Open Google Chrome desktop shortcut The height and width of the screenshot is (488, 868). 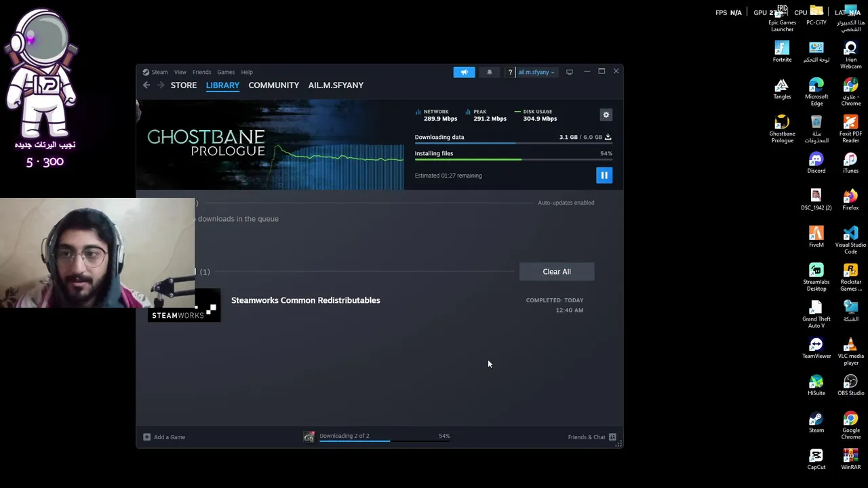point(850,425)
